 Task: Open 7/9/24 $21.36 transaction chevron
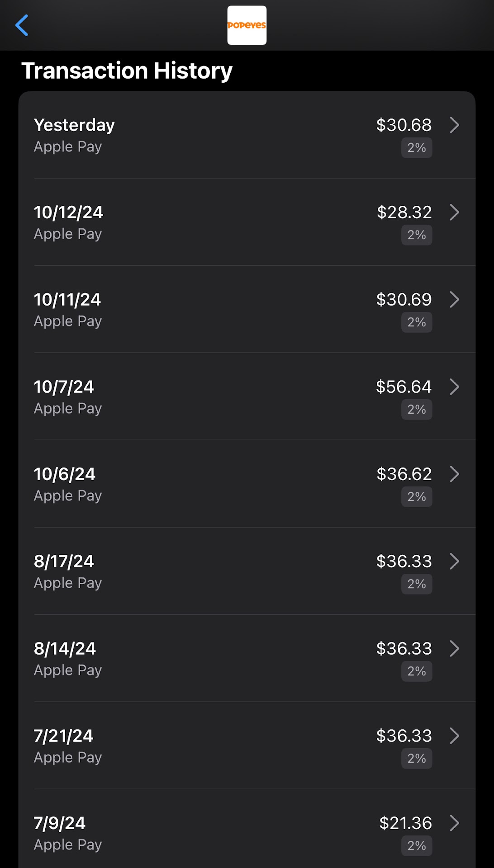(x=454, y=823)
